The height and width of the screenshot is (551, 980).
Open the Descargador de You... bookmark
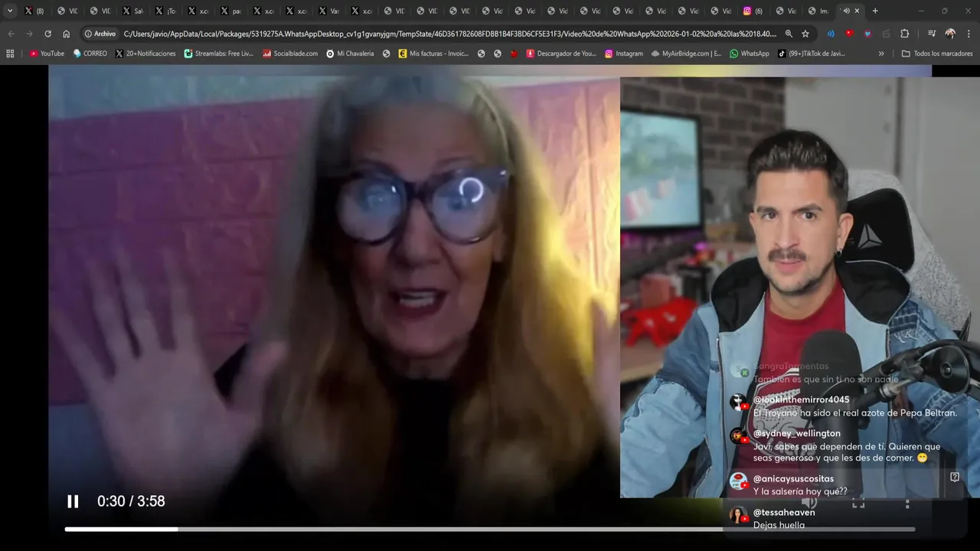(x=561, y=54)
